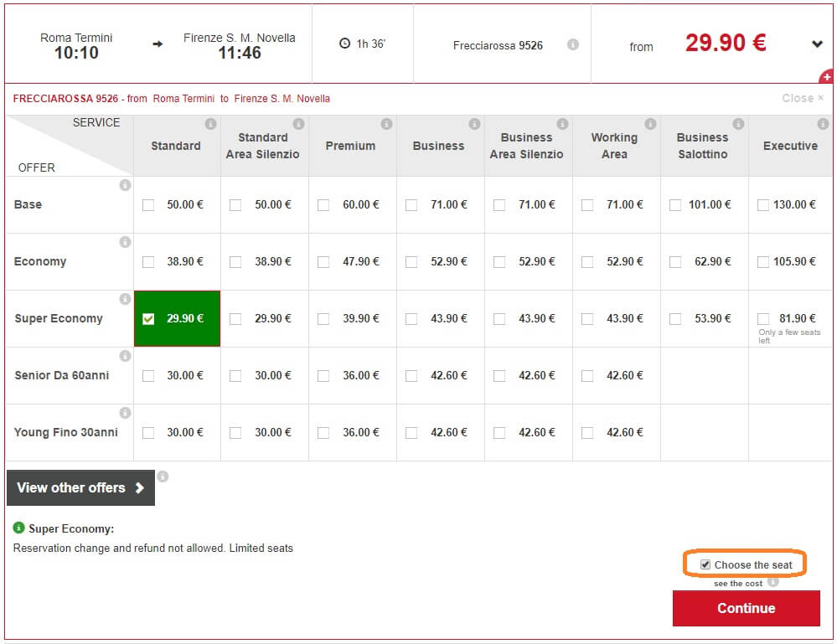
Task: Select Super Economy Premium 39.90 € checkbox
Action: (323, 319)
